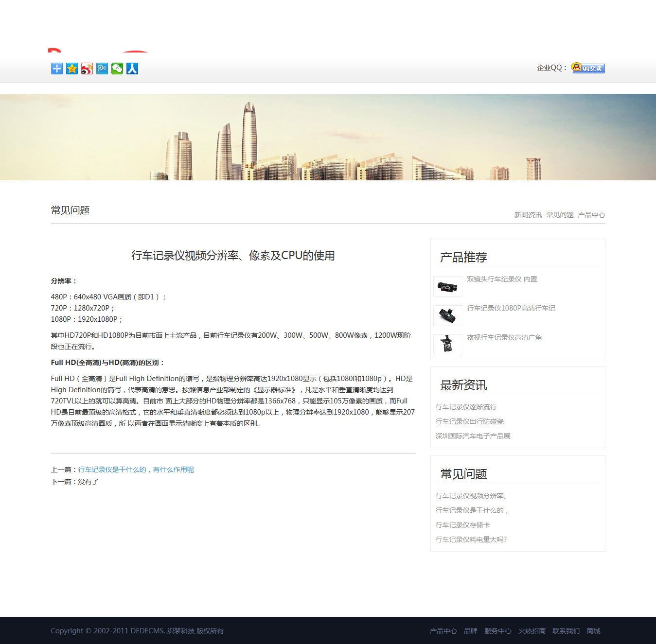Open previous article 行车记录仪是干什么的 link
The height and width of the screenshot is (644, 656).
[136, 470]
